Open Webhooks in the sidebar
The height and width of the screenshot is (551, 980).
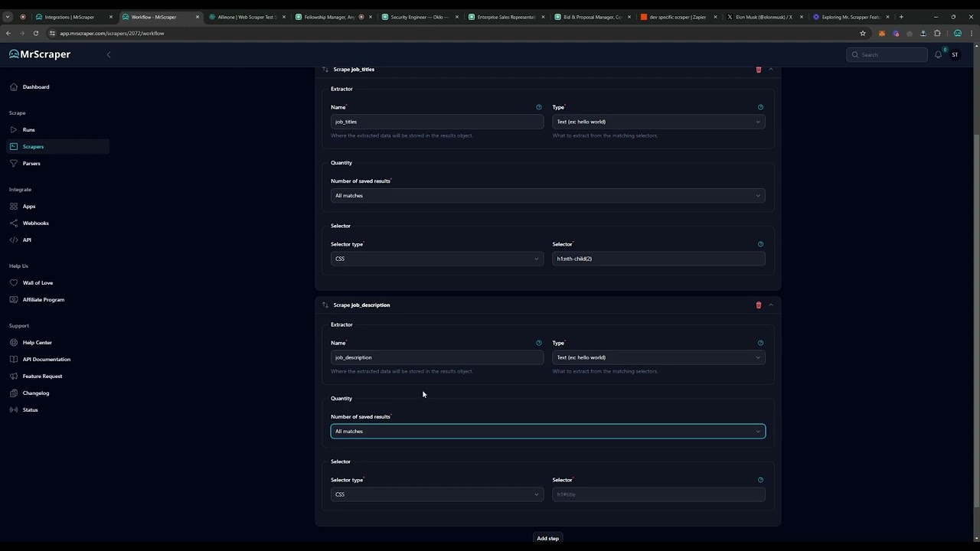(x=35, y=223)
